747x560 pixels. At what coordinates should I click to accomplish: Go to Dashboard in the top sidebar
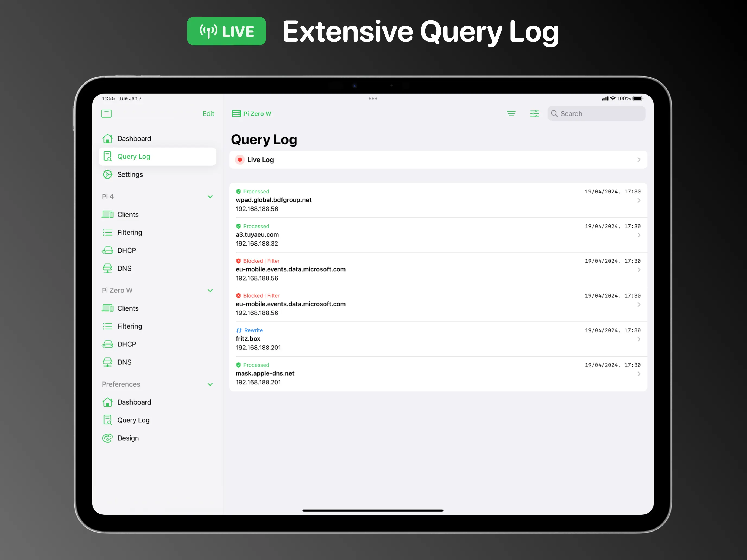click(134, 139)
